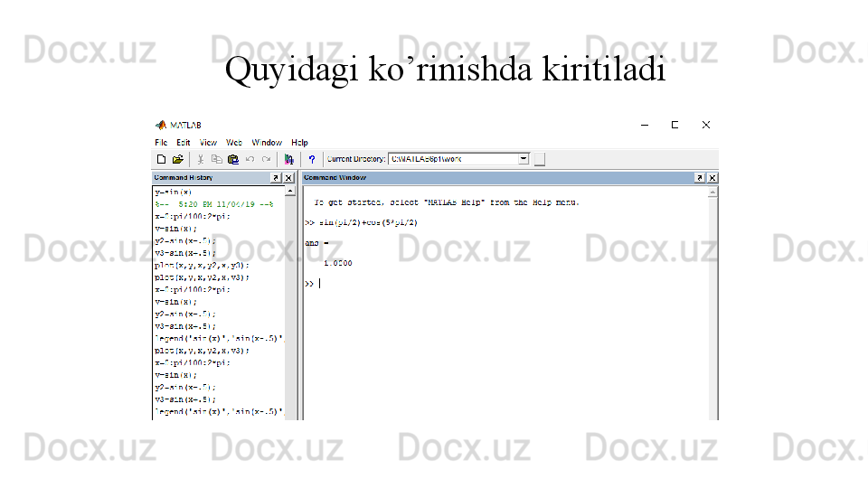
Task: Click the Open file folder icon
Action: (177, 159)
